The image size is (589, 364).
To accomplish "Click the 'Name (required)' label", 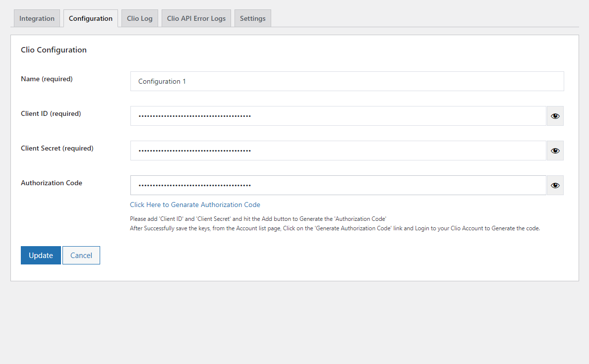I will pyautogui.click(x=47, y=79).
